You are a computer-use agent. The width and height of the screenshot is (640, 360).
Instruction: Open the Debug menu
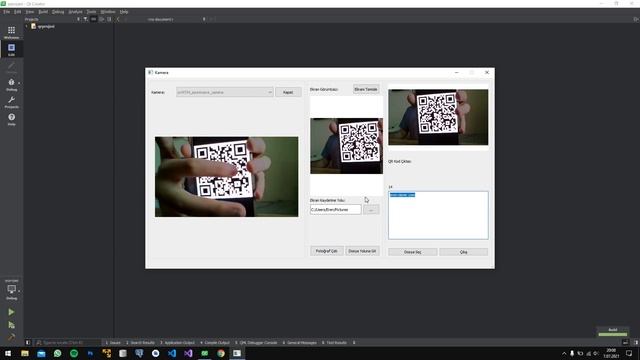[x=58, y=12]
